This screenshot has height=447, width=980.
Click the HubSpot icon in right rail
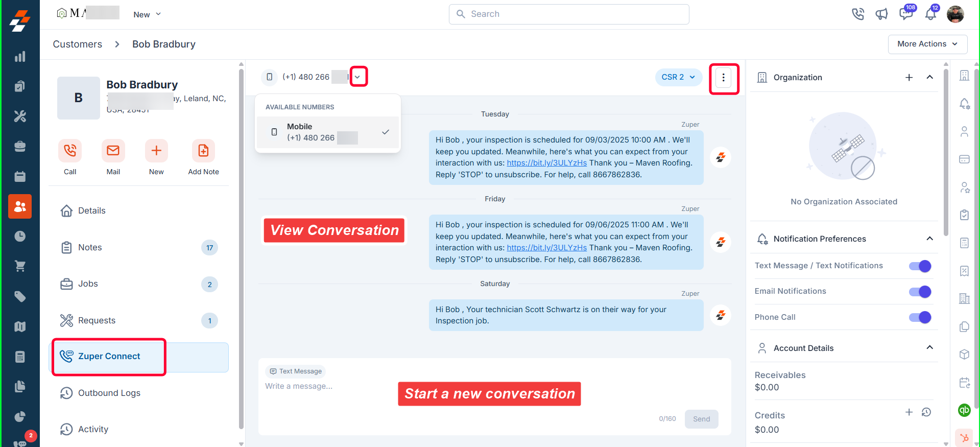[x=964, y=438]
